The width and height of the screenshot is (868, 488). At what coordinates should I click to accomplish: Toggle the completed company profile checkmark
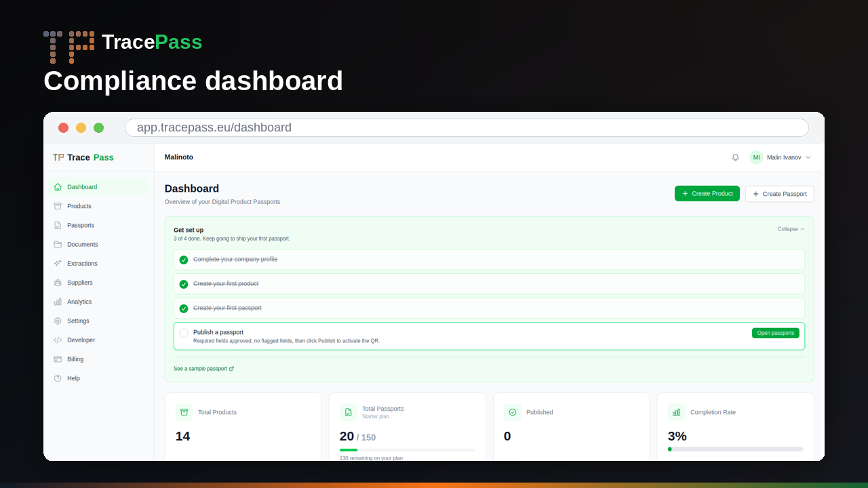pyautogui.click(x=183, y=260)
